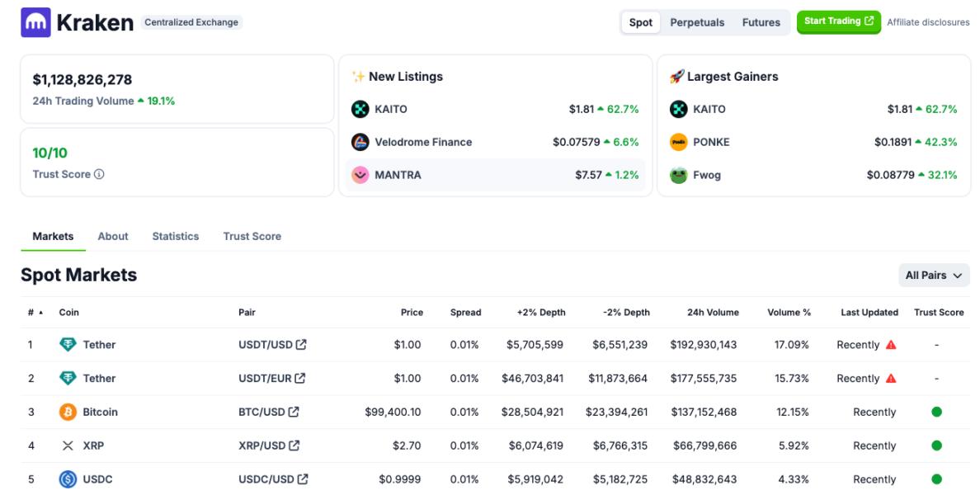
Task: Select the Spot market type
Action: [x=641, y=22]
